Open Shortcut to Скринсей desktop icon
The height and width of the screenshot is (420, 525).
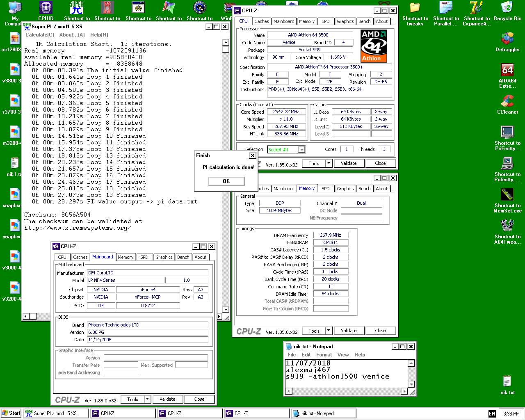476,8
